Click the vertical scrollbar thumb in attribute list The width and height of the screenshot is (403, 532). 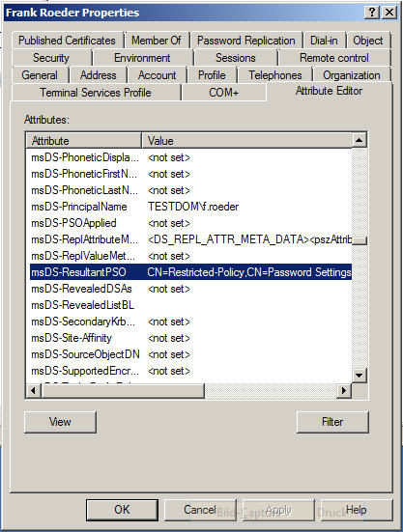pos(360,240)
